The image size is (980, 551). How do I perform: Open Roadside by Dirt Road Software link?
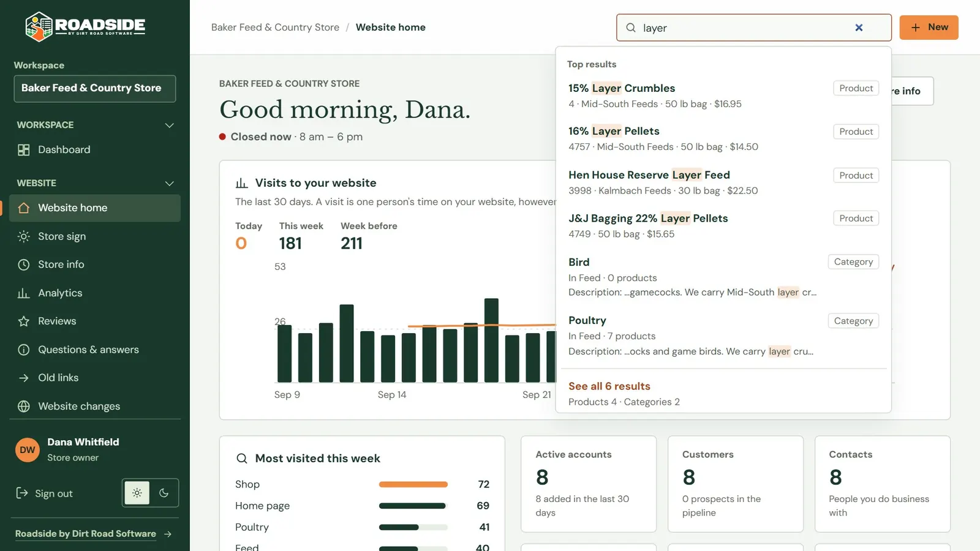click(x=93, y=534)
